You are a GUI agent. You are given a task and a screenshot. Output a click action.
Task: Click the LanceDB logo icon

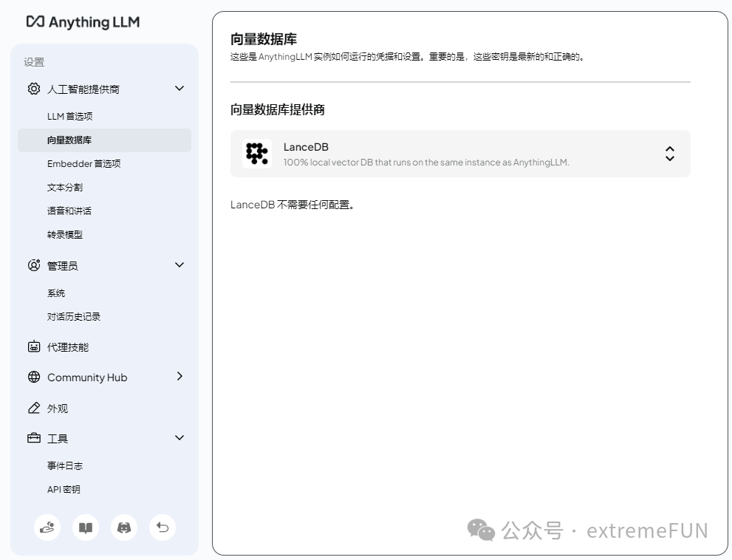click(257, 153)
